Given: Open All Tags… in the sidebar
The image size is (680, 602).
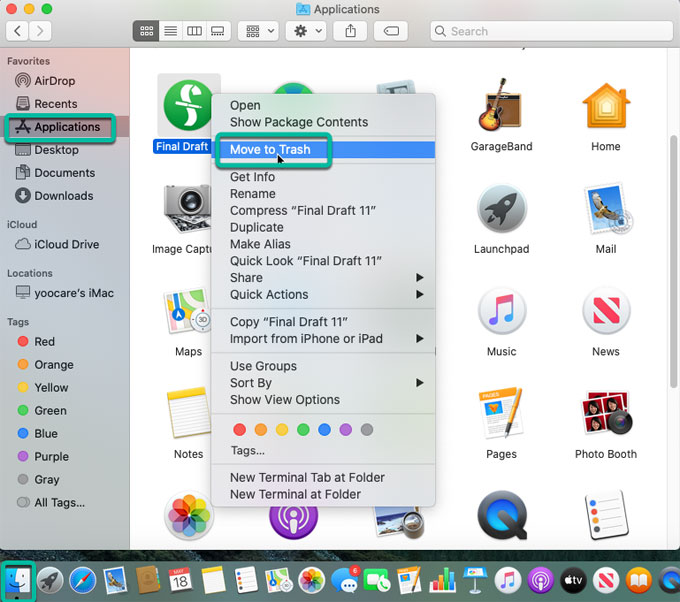Looking at the screenshot, I should 65,502.
